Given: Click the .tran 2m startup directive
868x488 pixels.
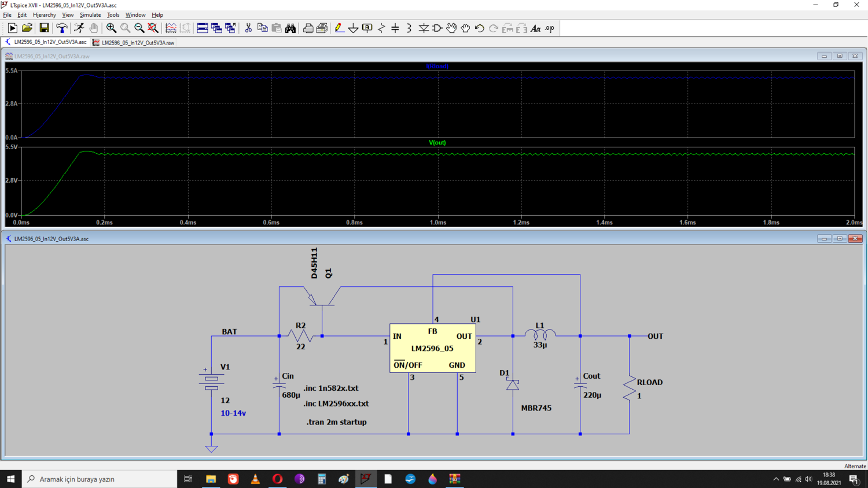Looking at the screenshot, I should (336, 422).
